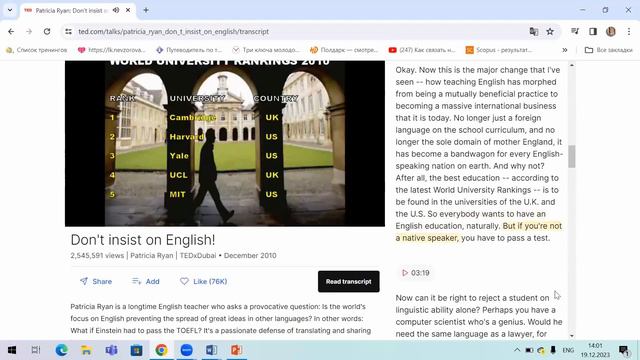Click the browser forward arrow

point(29,31)
